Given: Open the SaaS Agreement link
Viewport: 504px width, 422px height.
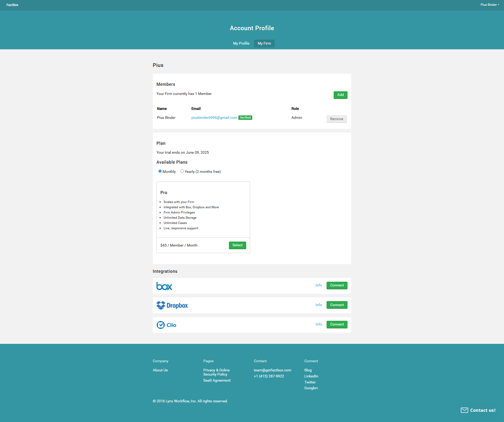Looking at the screenshot, I should pyautogui.click(x=217, y=380).
